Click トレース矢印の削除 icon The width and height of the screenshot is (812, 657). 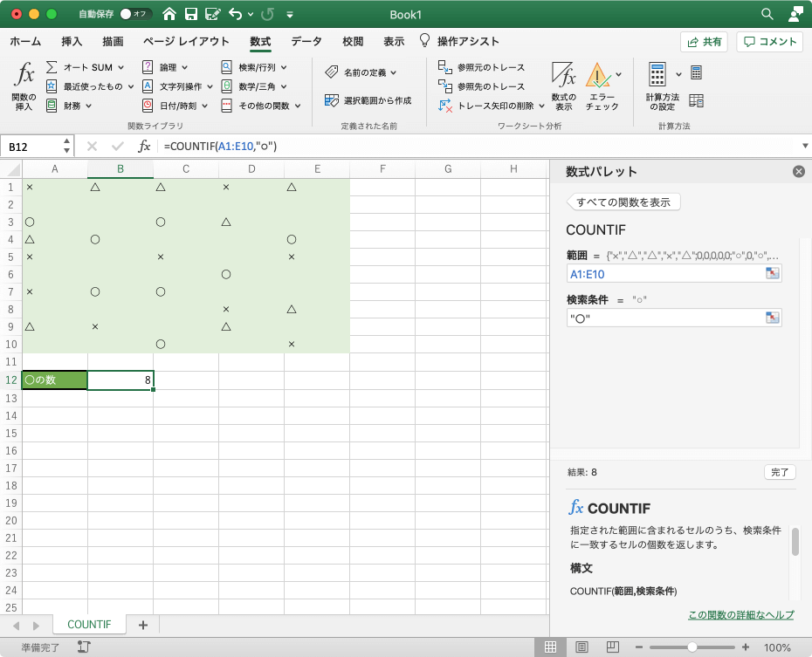tap(444, 106)
